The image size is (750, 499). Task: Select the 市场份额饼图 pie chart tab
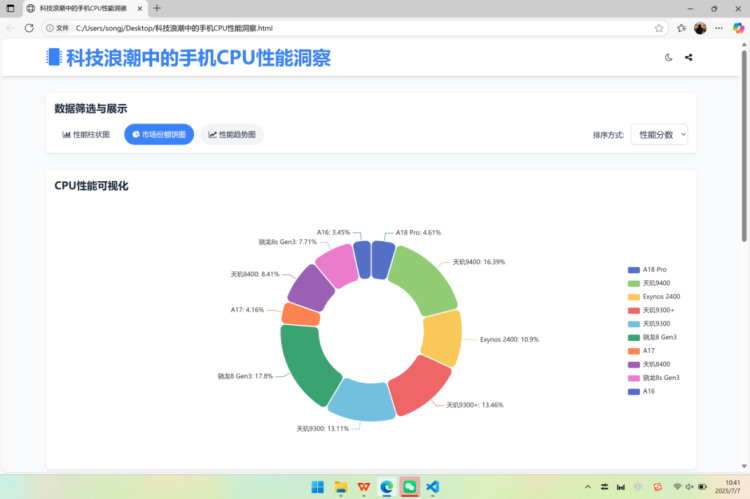159,134
